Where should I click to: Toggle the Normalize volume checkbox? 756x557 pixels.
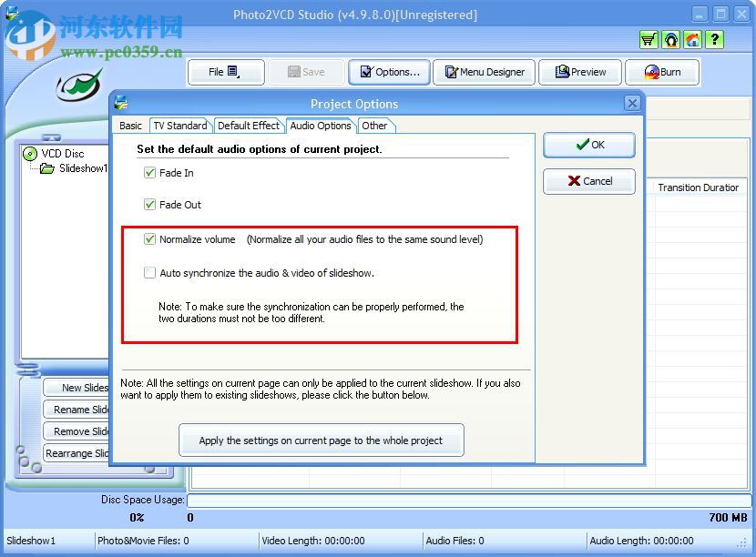tap(149, 239)
